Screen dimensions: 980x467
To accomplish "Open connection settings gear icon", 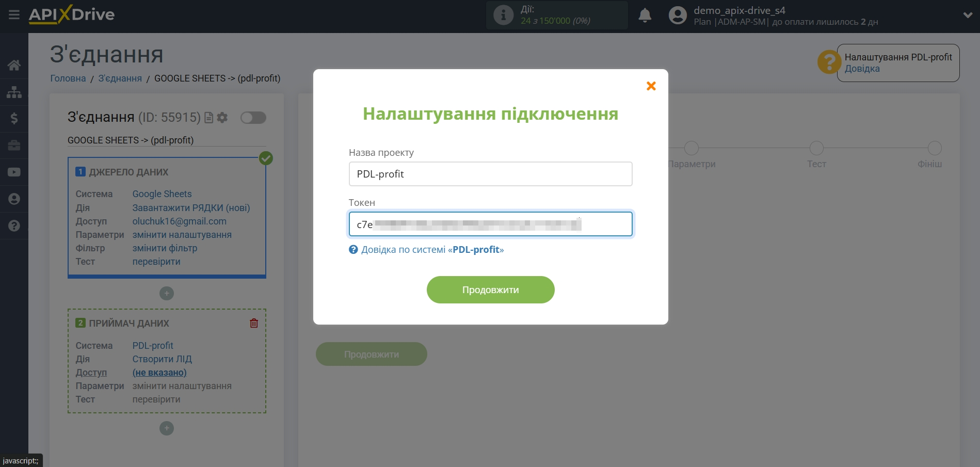I will click(222, 118).
